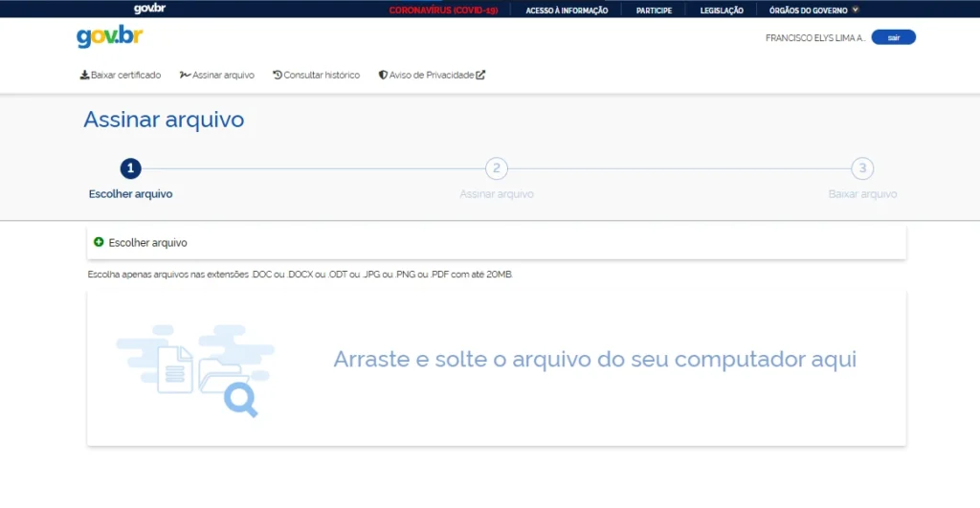This screenshot has height=508, width=980.
Task: Click the shield icon by Aviso de Privacidade
Action: click(x=383, y=75)
